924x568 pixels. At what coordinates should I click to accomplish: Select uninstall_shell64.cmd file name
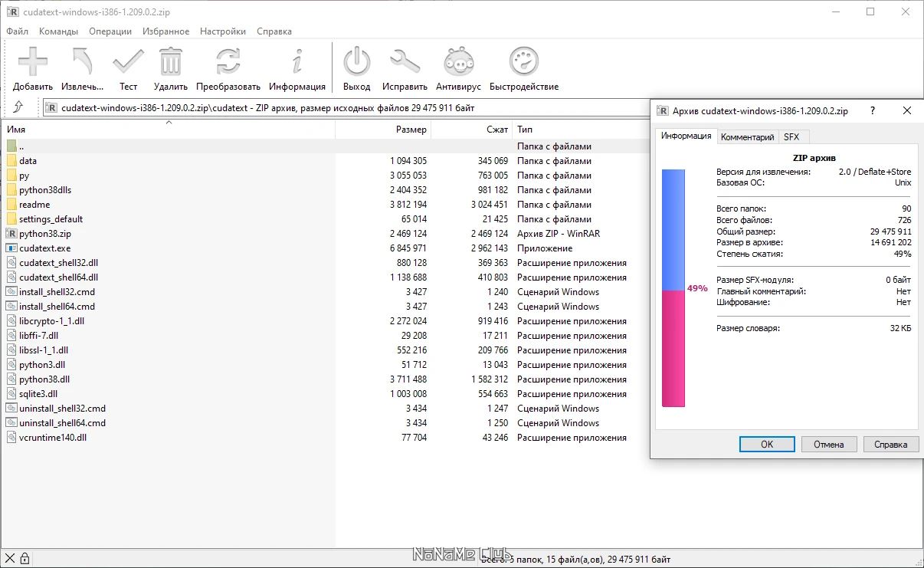63,423
